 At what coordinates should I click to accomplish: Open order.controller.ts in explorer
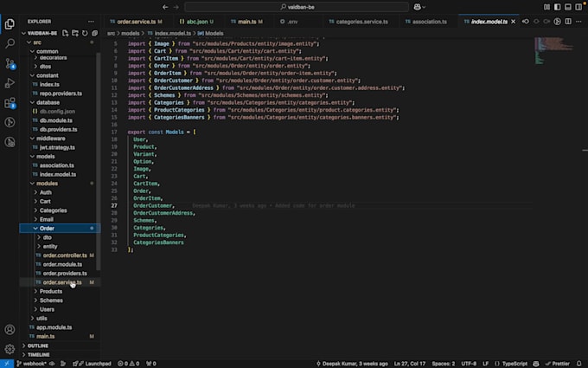65,255
